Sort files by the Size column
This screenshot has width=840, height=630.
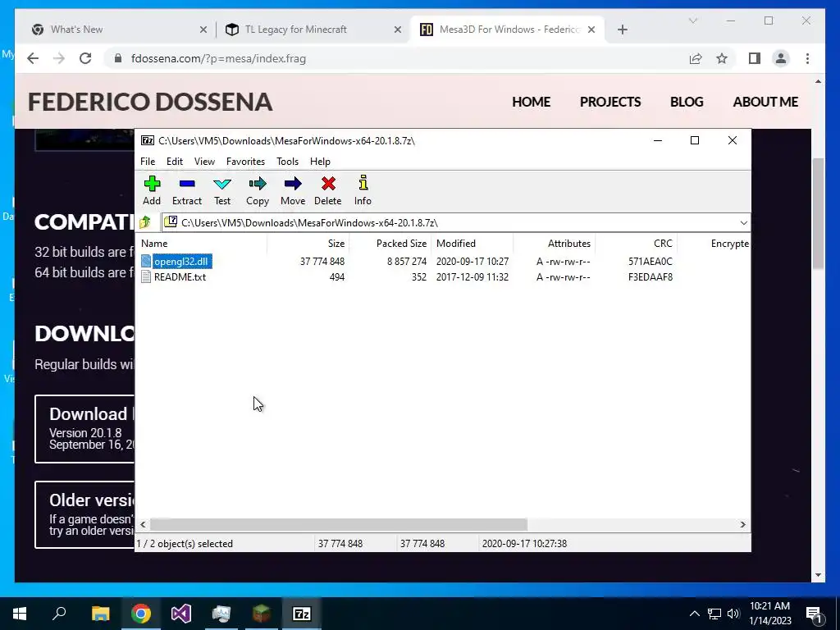308,243
